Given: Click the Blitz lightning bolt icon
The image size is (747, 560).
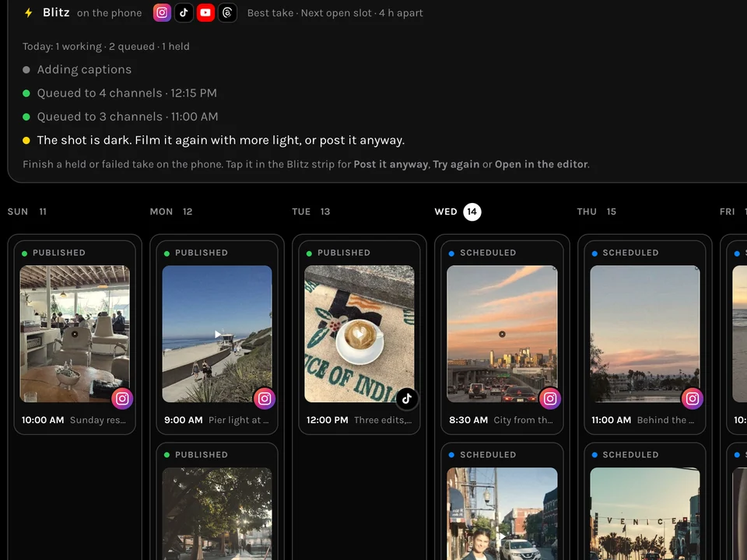Looking at the screenshot, I should pos(29,13).
